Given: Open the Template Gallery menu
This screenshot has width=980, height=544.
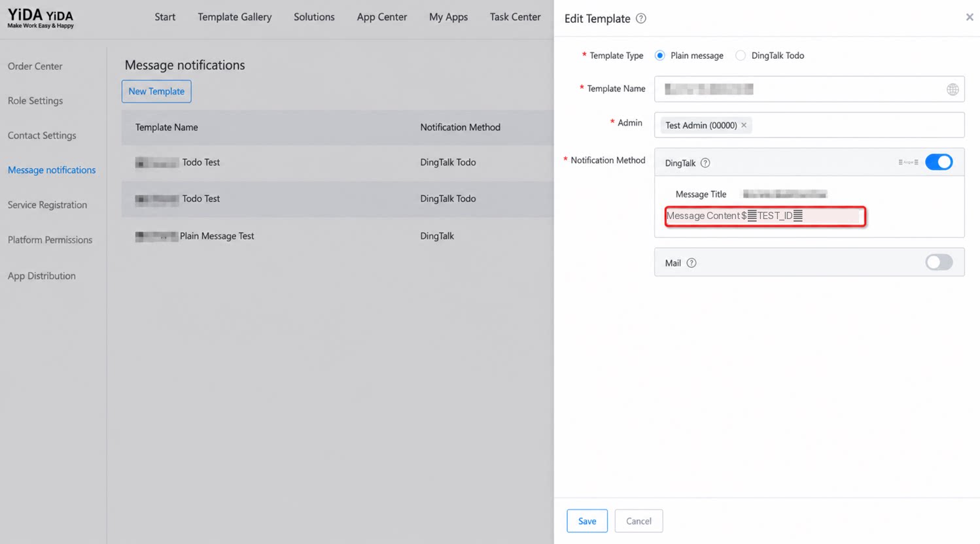Looking at the screenshot, I should click(235, 17).
